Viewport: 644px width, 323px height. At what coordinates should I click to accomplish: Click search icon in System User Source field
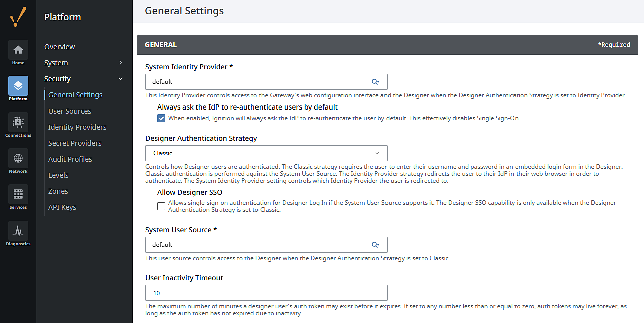pyautogui.click(x=375, y=245)
